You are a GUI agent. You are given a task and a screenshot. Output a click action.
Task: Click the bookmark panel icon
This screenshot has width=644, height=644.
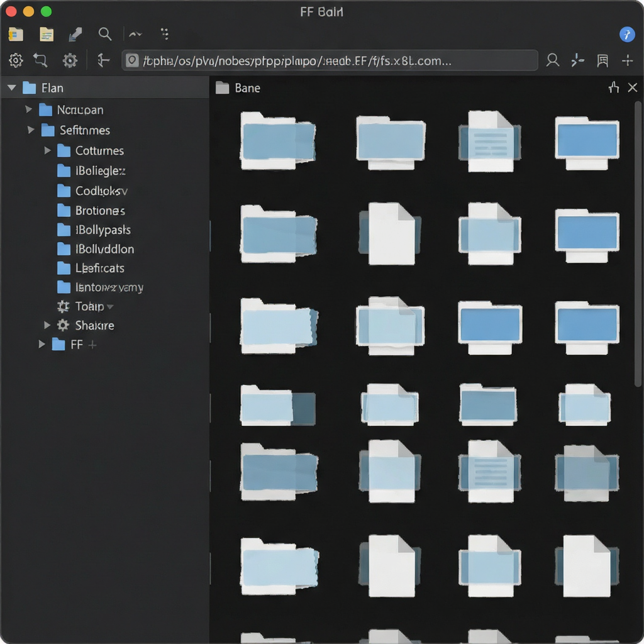click(602, 61)
